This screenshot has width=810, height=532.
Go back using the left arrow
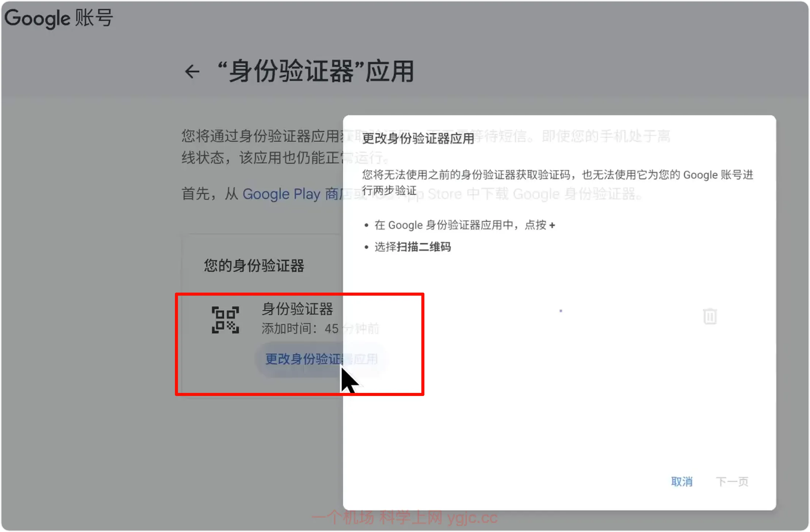[x=192, y=71]
